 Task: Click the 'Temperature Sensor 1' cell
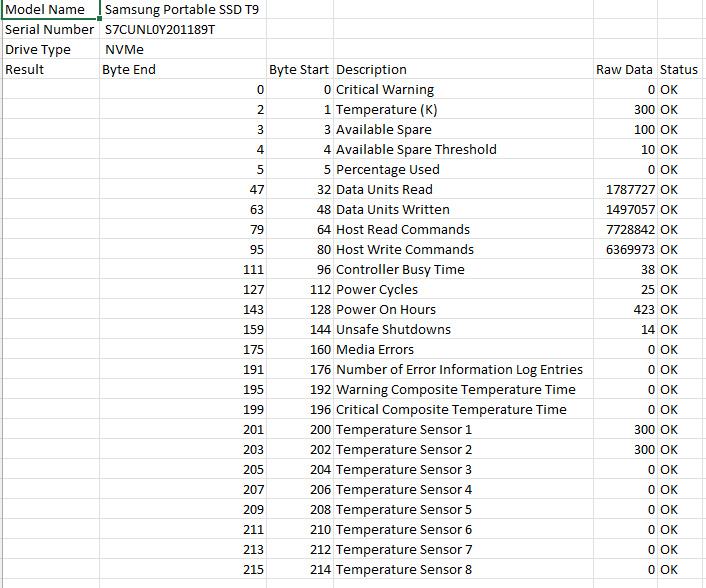coord(463,429)
